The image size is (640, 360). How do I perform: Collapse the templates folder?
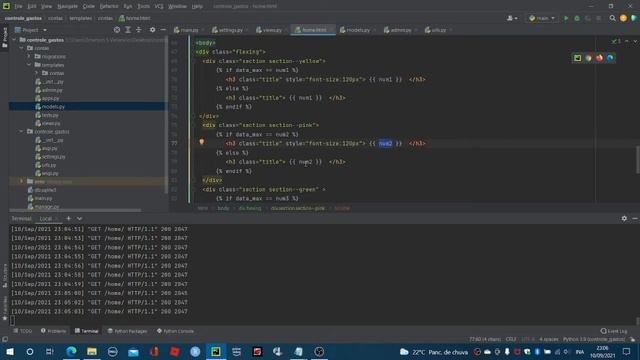29,64
